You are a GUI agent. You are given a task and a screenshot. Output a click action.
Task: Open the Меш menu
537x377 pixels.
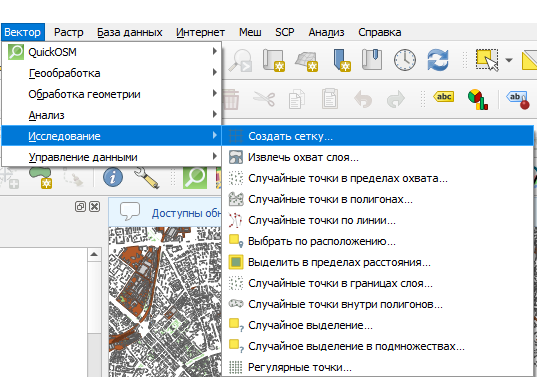pos(250,32)
